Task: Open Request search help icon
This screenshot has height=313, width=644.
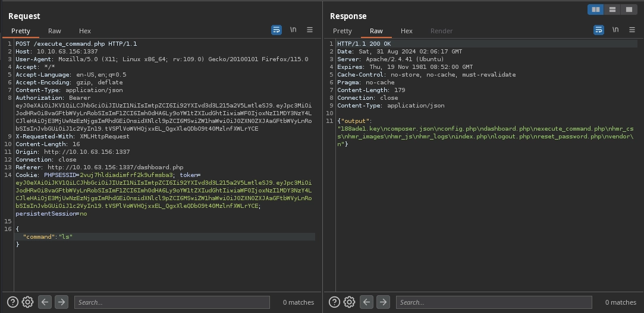Action: click(x=13, y=302)
